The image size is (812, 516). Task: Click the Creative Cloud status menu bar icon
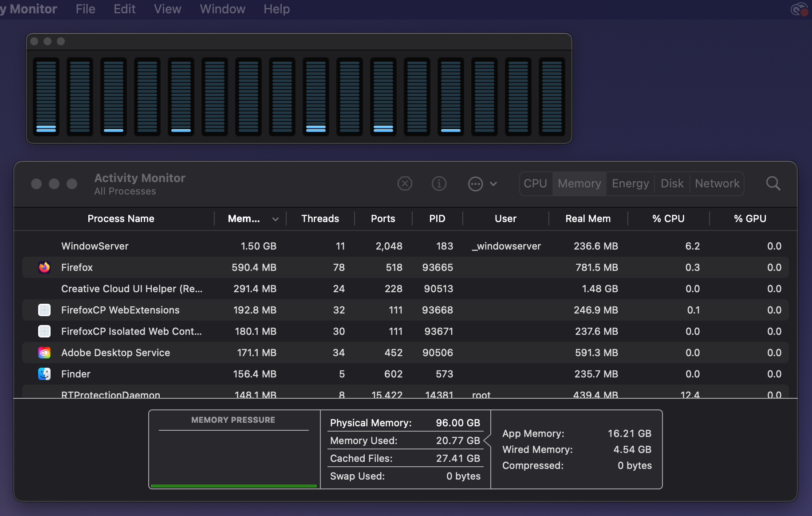tap(799, 9)
